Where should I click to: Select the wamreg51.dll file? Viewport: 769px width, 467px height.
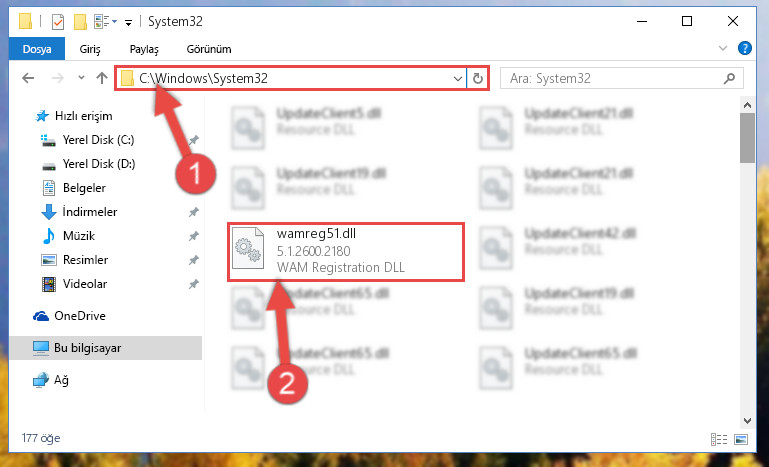pyautogui.click(x=346, y=252)
